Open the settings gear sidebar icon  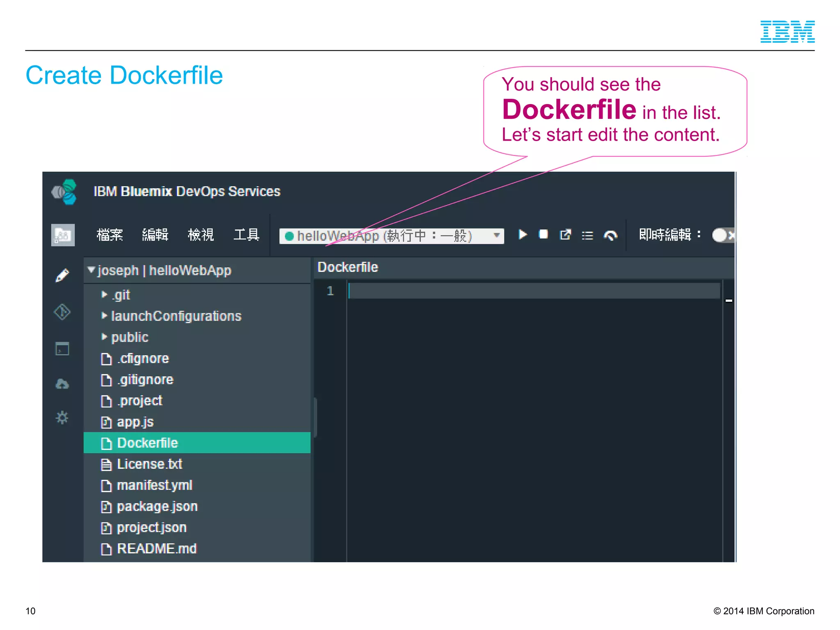point(62,418)
